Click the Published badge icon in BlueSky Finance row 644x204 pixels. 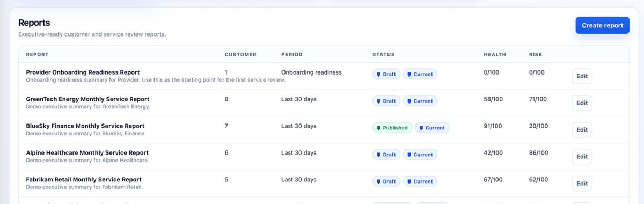pos(378,128)
